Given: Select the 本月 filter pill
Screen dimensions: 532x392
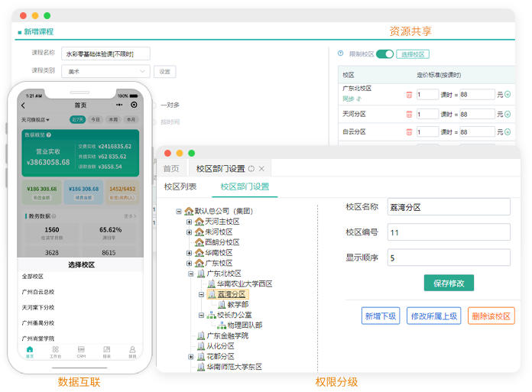Looking at the screenshot, I should [131, 119].
